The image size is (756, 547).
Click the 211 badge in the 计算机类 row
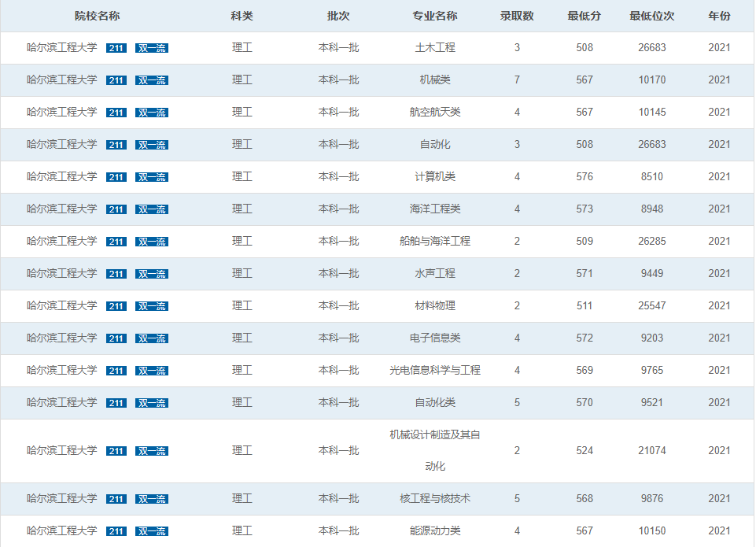(116, 177)
